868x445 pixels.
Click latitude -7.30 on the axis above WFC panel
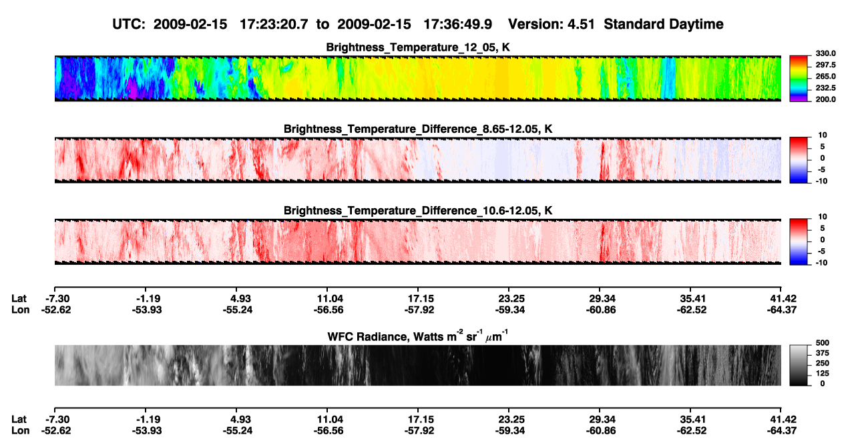click(56, 298)
